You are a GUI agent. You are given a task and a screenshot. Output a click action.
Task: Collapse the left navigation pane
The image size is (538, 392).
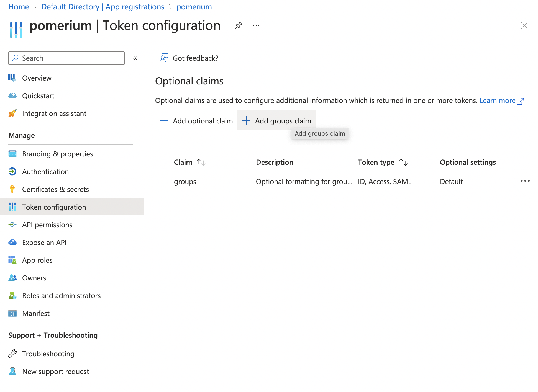[x=135, y=58]
